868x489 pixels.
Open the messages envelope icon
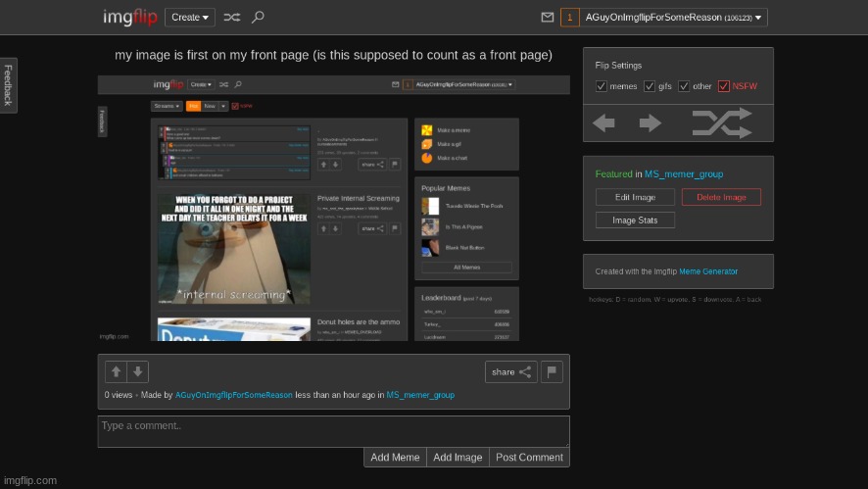point(548,18)
